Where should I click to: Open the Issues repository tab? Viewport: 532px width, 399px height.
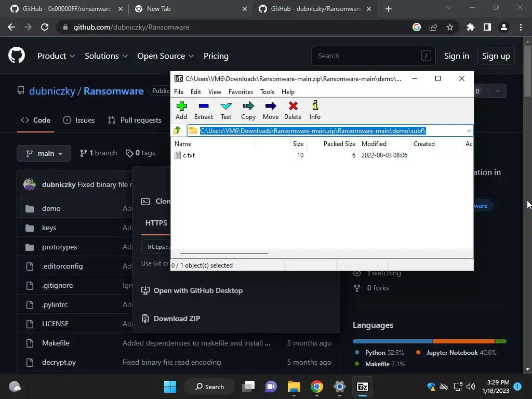[79, 120]
